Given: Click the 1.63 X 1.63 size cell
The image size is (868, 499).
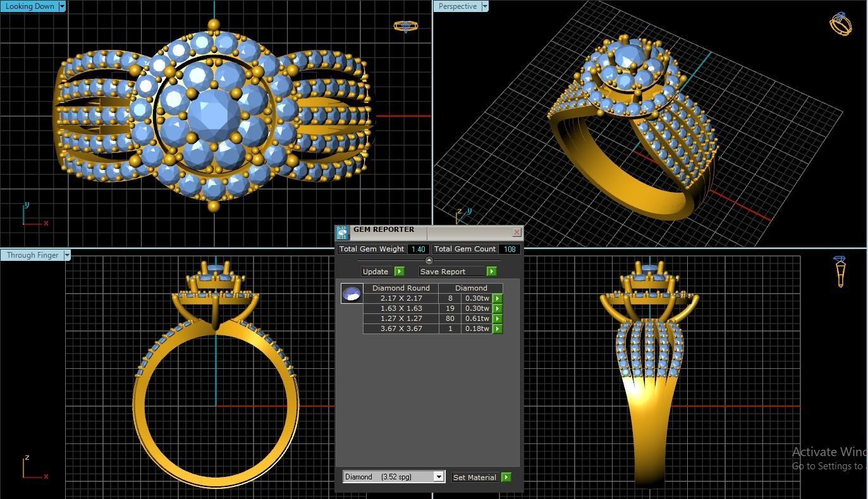Looking at the screenshot, I should (x=401, y=308).
